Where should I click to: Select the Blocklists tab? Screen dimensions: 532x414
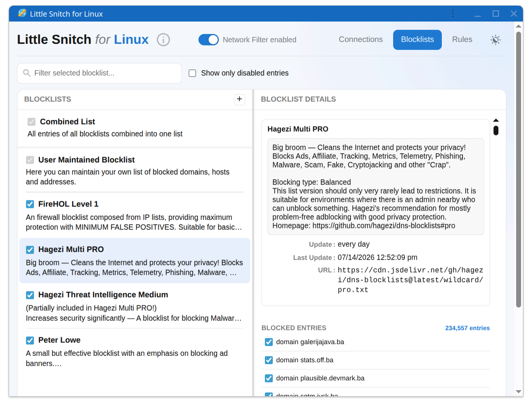click(417, 40)
